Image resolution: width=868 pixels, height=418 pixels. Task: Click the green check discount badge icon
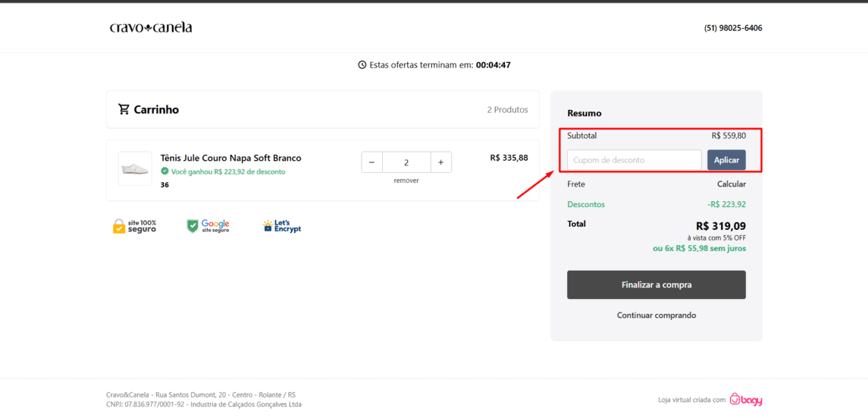tap(165, 171)
